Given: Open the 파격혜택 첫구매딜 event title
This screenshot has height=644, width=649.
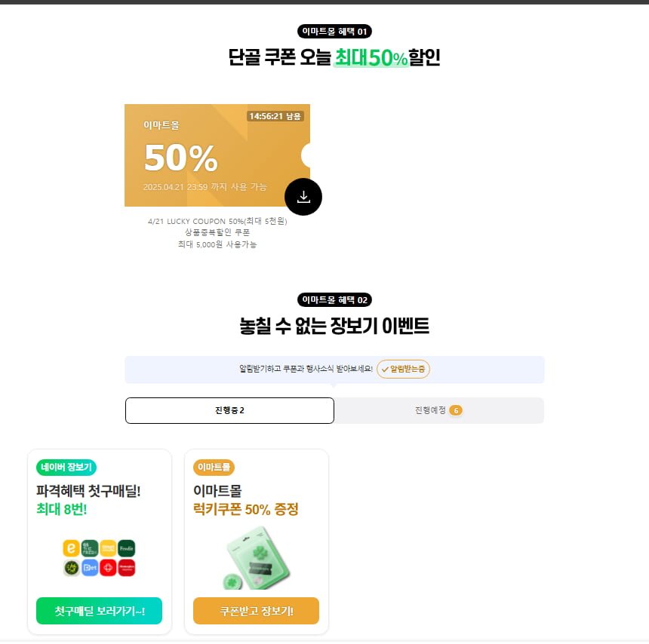Looking at the screenshot, I should [x=88, y=492].
